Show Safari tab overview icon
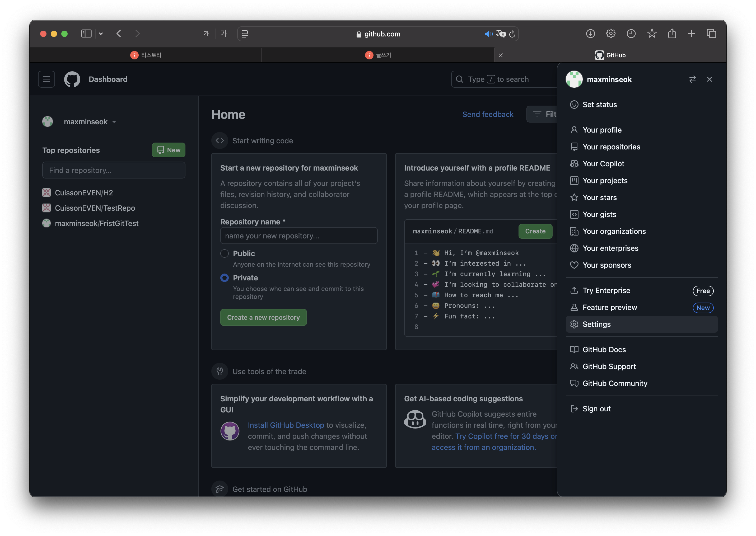The image size is (756, 536). pos(711,34)
